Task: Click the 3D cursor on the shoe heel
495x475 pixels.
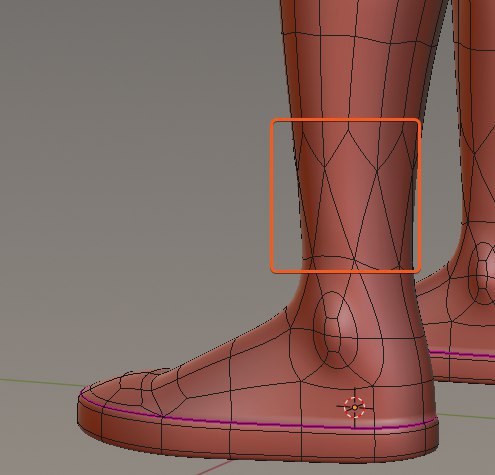Action: pos(354,407)
